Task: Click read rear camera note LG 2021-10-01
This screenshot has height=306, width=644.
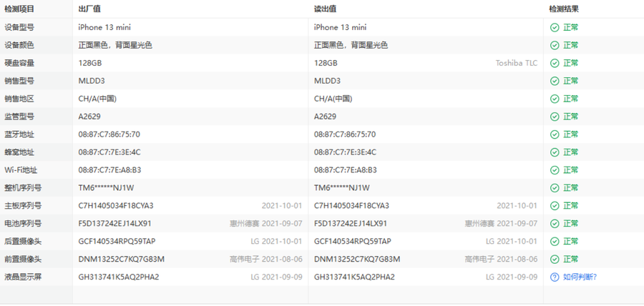Action: [512, 241]
